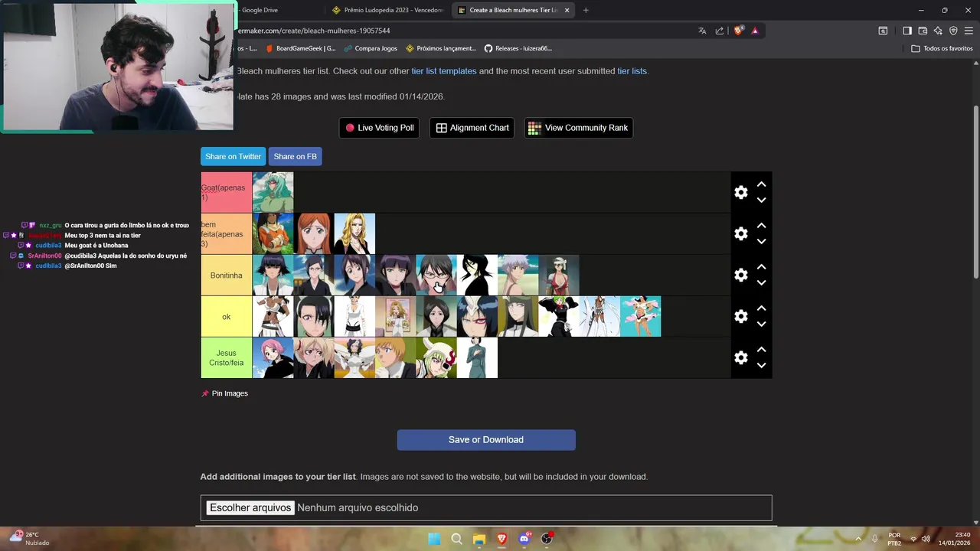Switch to Google Drive tab
The width and height of the screenshot is (980, 551).
click(260, 10)
